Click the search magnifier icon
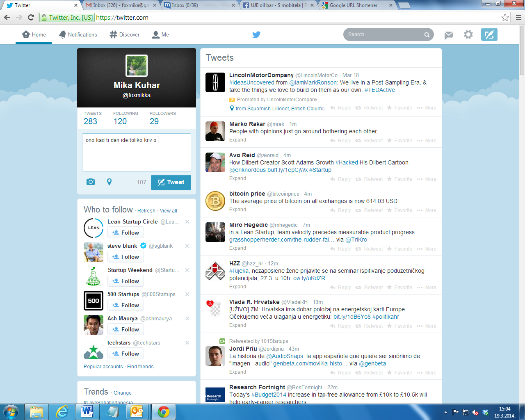 pos(427,35)
